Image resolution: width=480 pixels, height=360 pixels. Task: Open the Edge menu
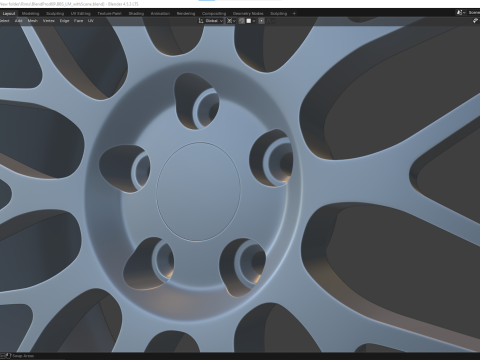(x=64, y=21)
